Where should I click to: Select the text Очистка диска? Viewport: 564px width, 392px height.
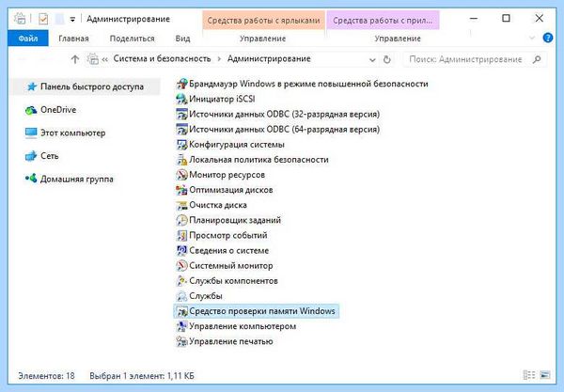[x=218, y=205]
